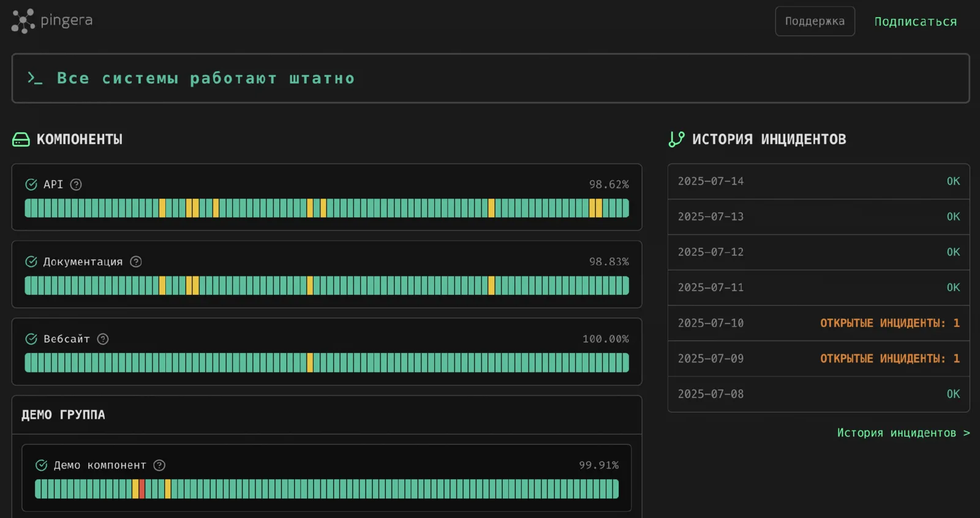Click the Вебсайт component name

point(67,339)
